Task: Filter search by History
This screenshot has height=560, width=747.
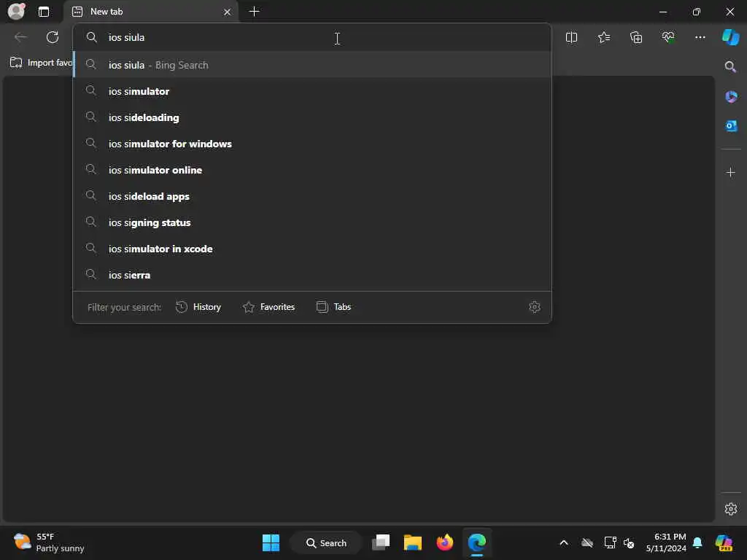Action: click(198, 307)
